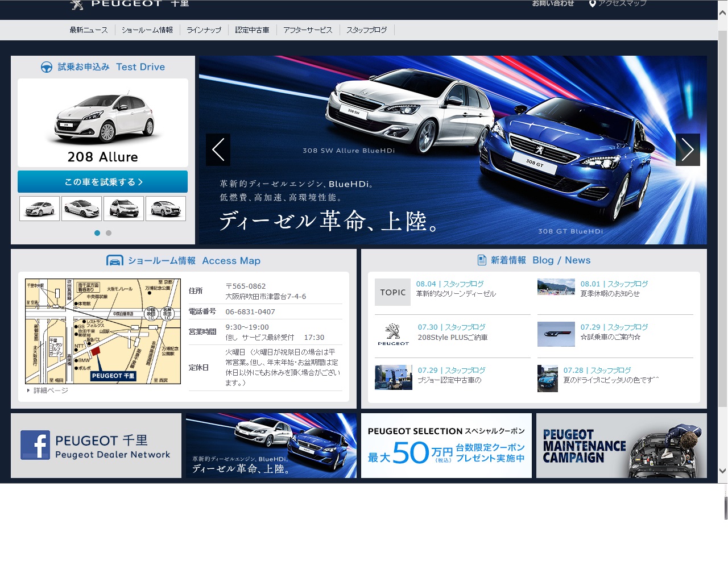Open the 最新ニュース menu
The height and width of the screenshot is (582, 728).
89,30
